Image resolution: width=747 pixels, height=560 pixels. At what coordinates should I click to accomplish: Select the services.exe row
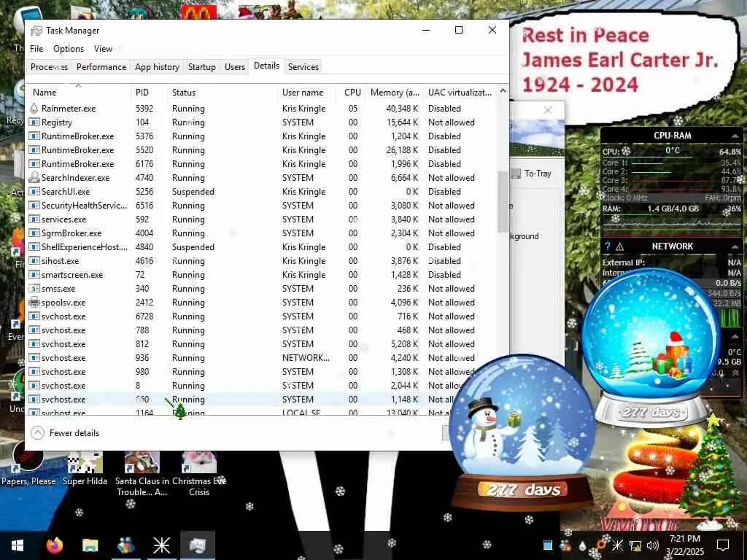261,219
